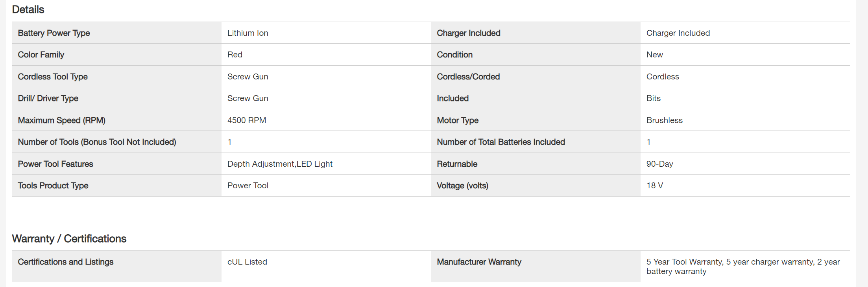Click the 90-Day return value
The height and width of the screenshot is (287, 868).
(659, 164)
